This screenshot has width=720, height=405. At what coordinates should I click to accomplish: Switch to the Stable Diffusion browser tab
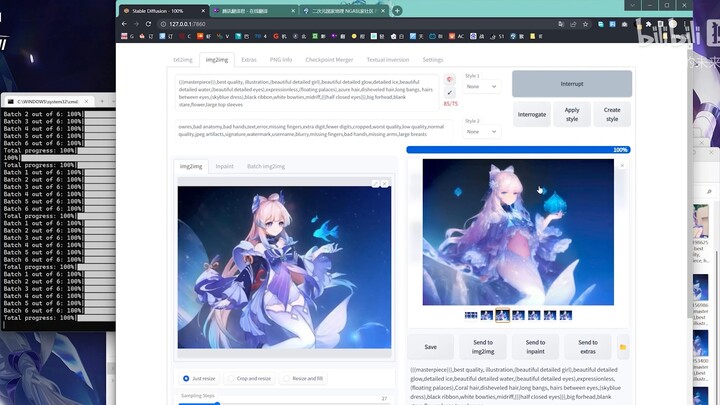163,11
